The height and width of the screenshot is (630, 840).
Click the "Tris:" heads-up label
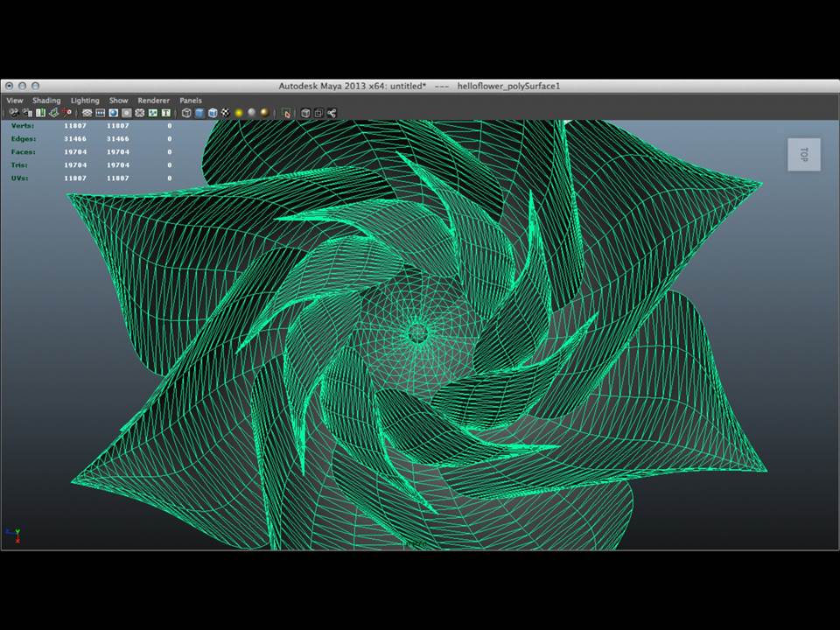(x=19, y=165)
